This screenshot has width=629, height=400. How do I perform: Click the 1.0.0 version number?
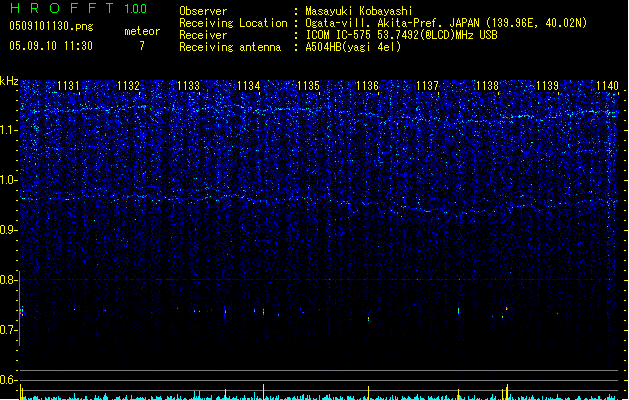(x=135, y=10)
